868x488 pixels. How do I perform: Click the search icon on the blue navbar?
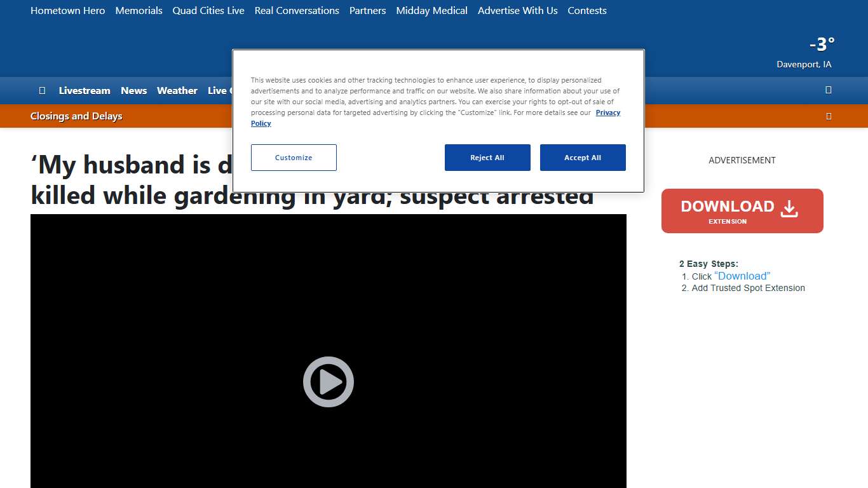click(828, 90)
